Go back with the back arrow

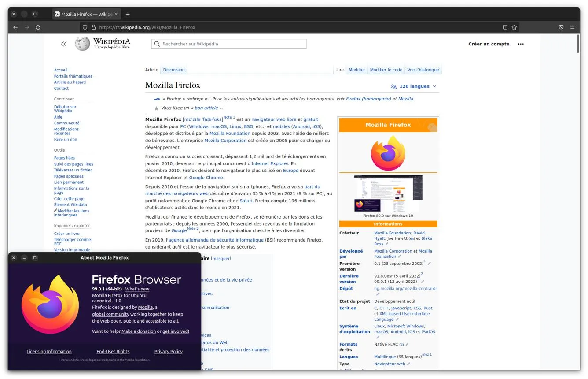15,27
